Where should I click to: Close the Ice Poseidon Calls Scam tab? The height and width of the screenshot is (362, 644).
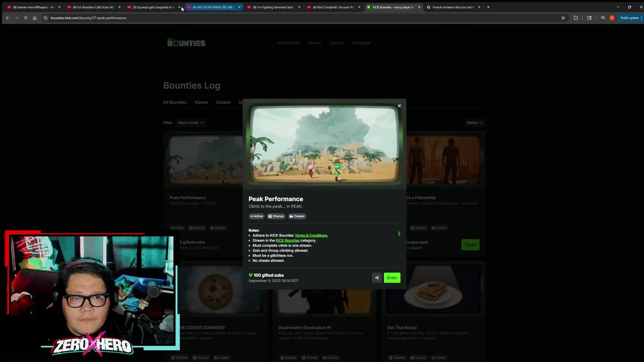(119, 7)
